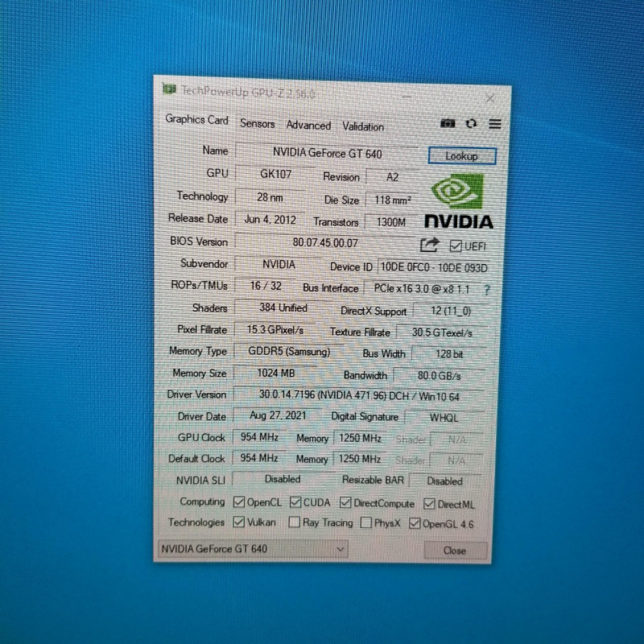Image resolution: width=644 pixels, height=644 pixels.
Task: Toggle the Vulkan checkbox
Action: [239, 522]
